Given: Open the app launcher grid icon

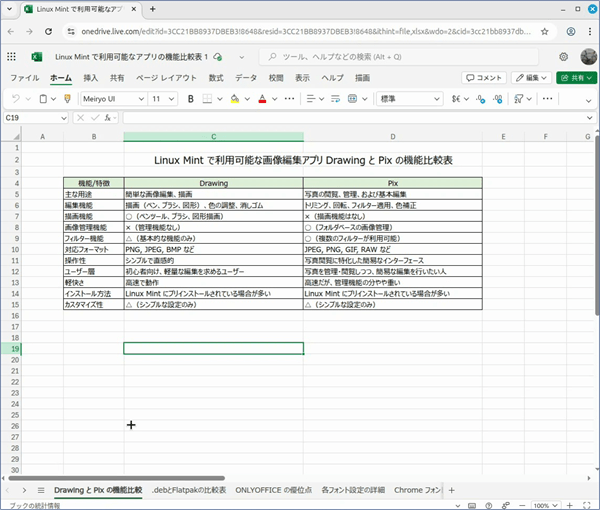Looking at the screenshot, I should [11, 57].
